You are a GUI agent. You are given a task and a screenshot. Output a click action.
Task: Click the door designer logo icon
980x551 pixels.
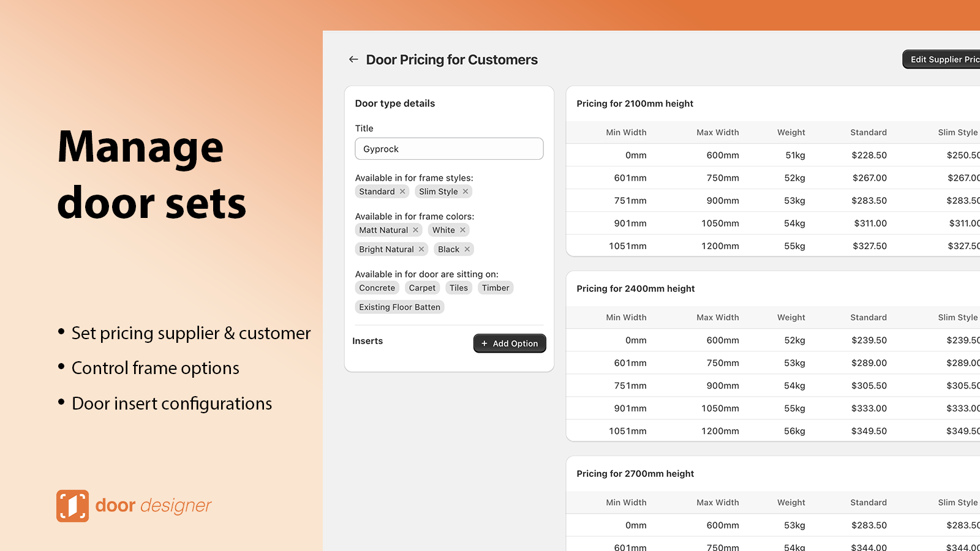73,506
